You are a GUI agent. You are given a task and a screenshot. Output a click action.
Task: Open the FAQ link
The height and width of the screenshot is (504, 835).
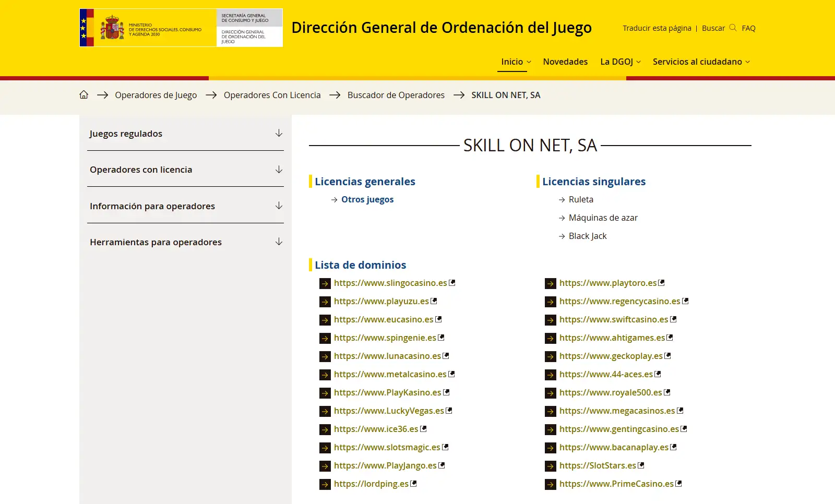[748, 28]
